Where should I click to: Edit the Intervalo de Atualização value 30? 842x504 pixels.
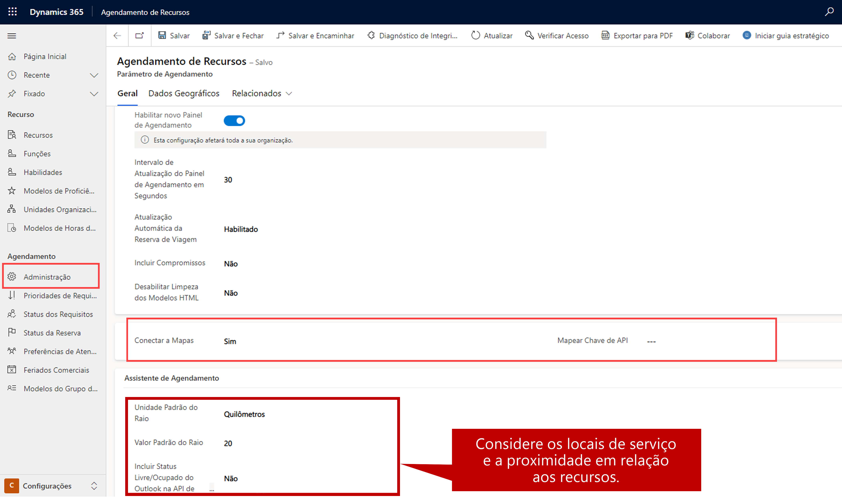tap(228, 180)
